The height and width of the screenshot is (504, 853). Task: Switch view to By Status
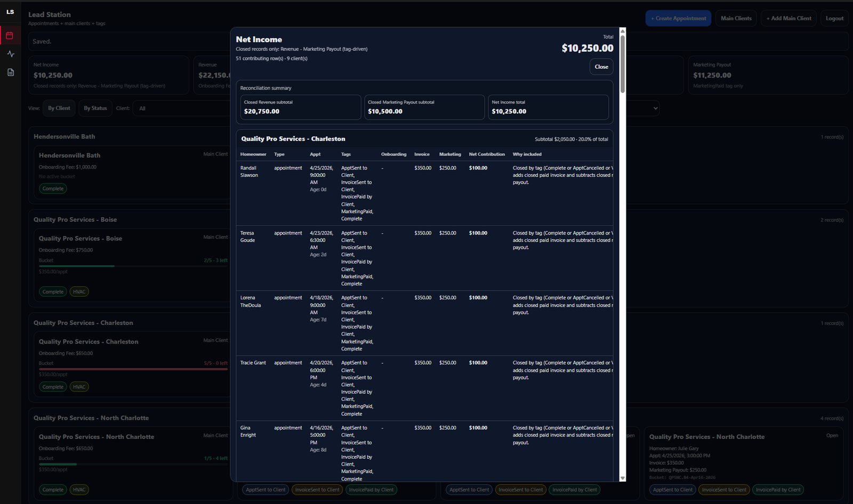pyautogui.click(x=95, y=108)
